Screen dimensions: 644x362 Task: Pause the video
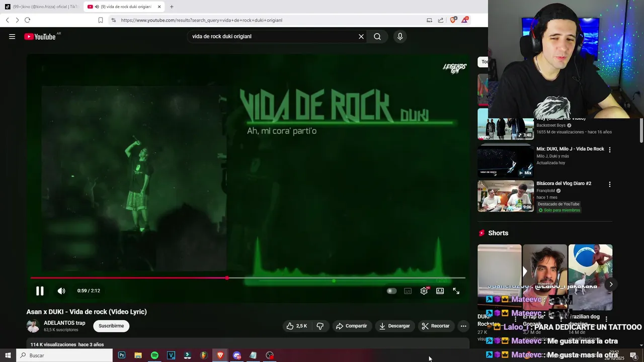point(40,291)
